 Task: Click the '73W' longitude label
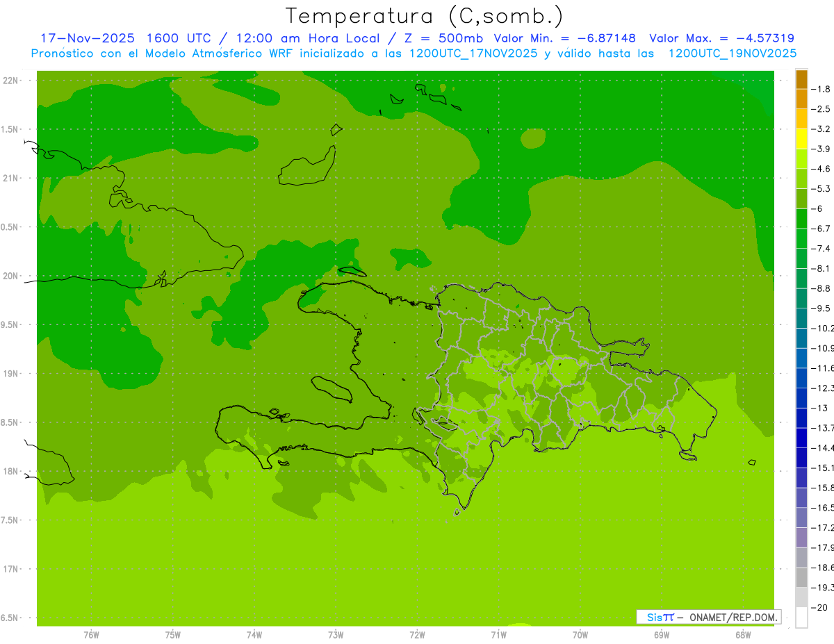click(336, 635)
